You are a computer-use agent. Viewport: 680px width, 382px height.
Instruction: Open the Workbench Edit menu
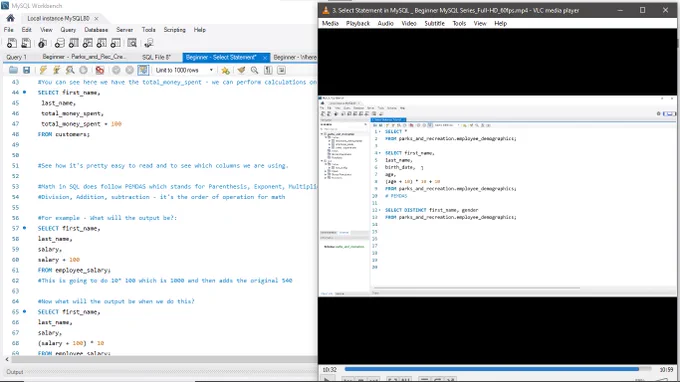pos(26,29)
